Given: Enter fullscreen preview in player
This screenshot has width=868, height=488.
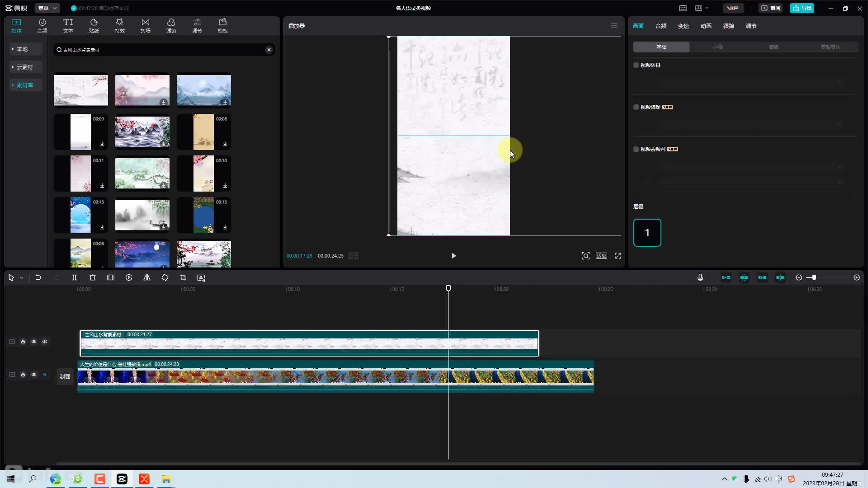Looking at the screenshot, I should [x=618, y=256].
